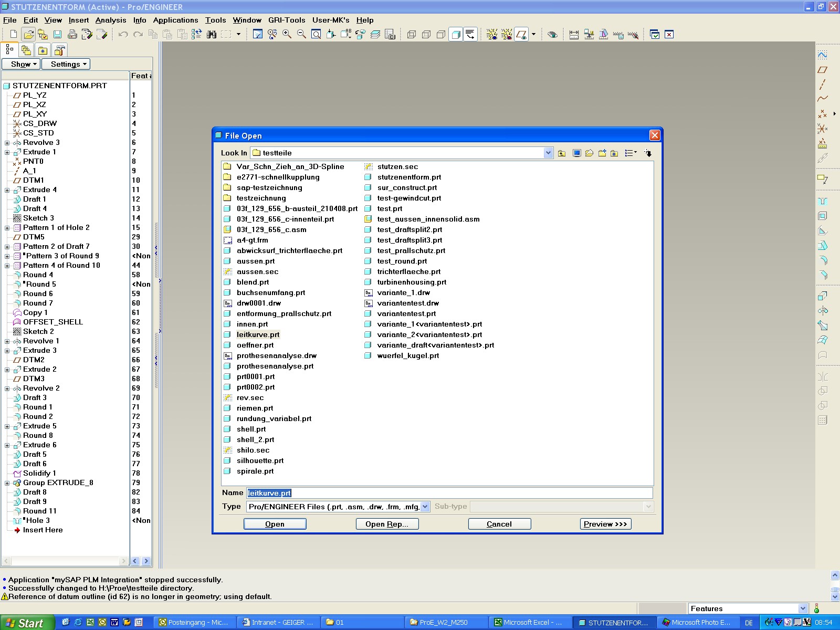Toggle model tree display button
Viewport: 840px width, 630px height.
pyautogui.click(x=470, y=34)
